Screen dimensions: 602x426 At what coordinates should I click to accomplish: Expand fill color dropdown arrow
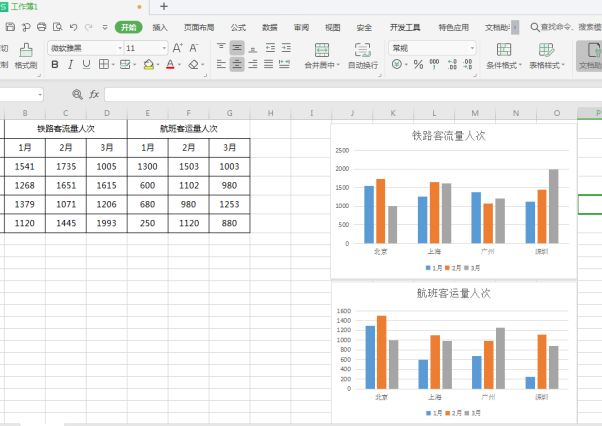tap(157, 65)
